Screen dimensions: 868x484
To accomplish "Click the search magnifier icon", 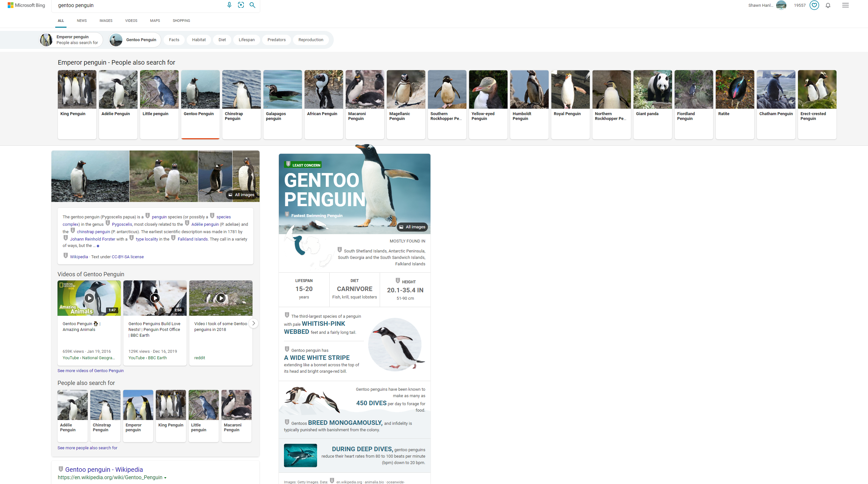I will [252, 5].
